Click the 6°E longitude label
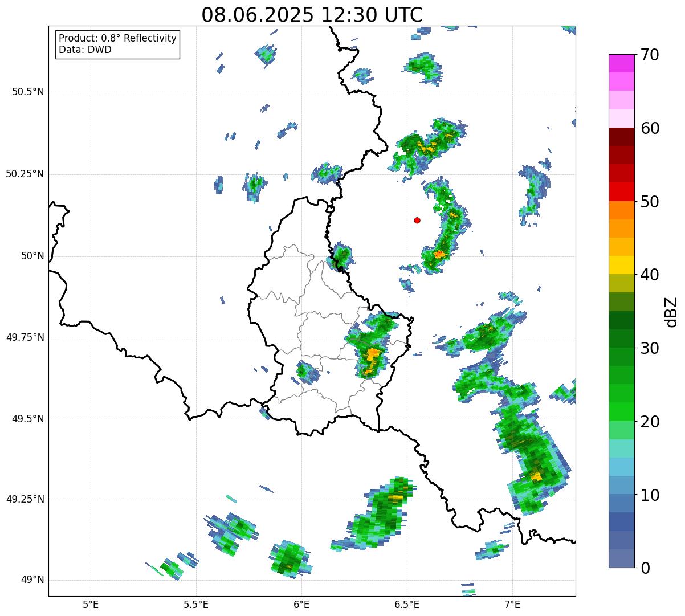 302,604
